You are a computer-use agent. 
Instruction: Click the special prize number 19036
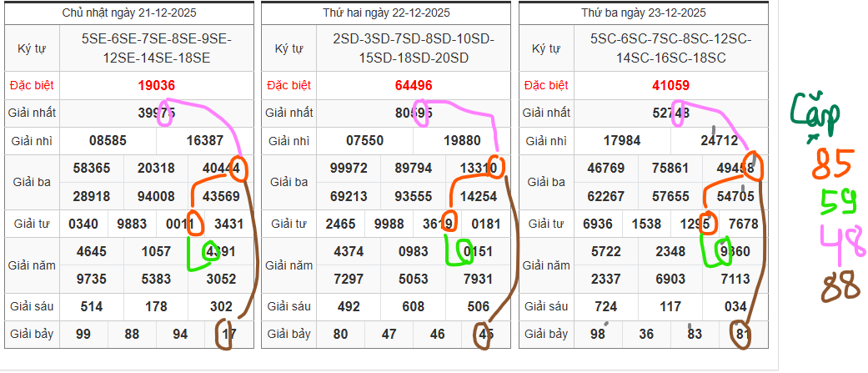point(157,85)
